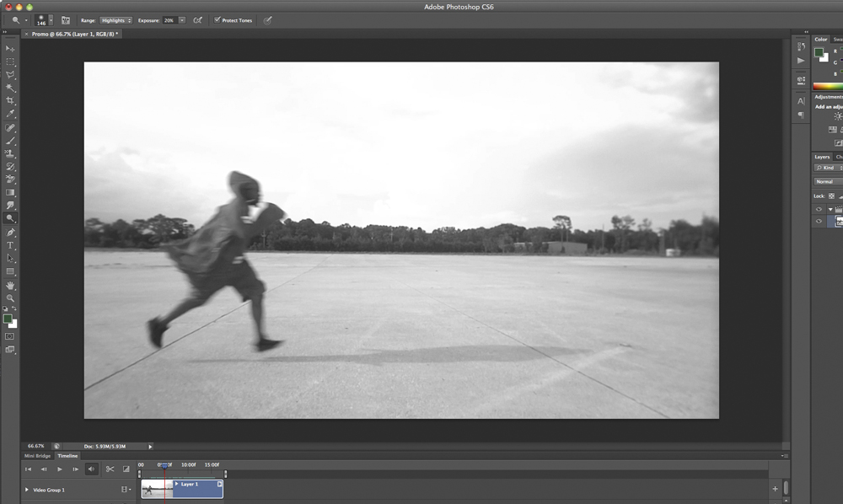
Task: Select the History Brush tool
Action: (x=10, y=167)
